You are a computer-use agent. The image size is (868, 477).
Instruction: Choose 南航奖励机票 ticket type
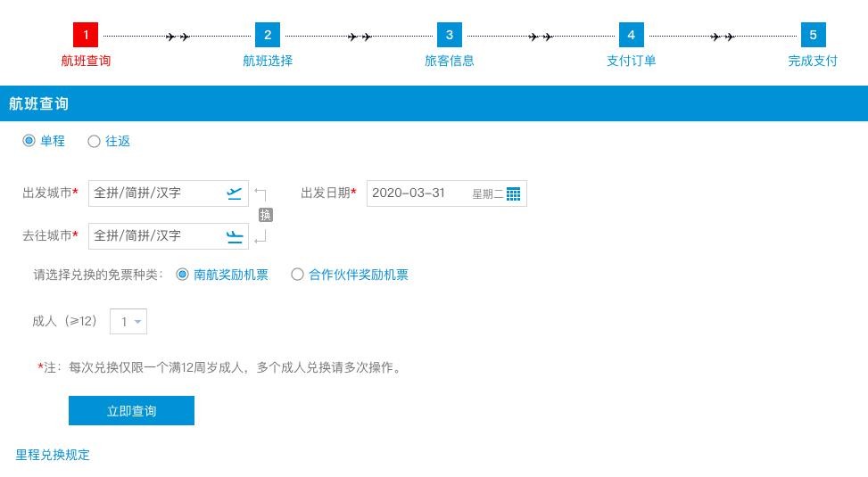click(x=183, y=275)
